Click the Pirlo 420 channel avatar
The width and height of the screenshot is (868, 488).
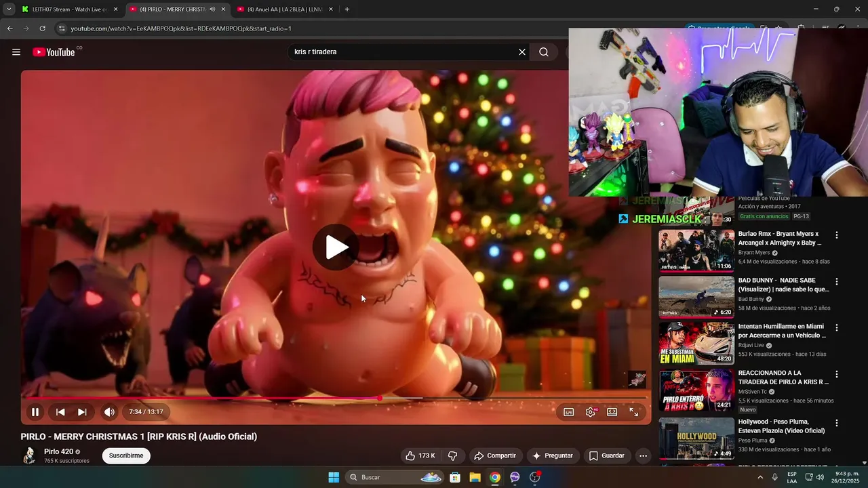pos(29,455)
